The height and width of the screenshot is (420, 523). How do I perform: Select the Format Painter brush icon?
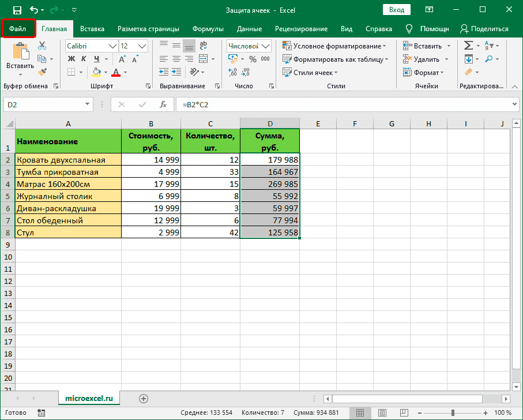[42, 72]
